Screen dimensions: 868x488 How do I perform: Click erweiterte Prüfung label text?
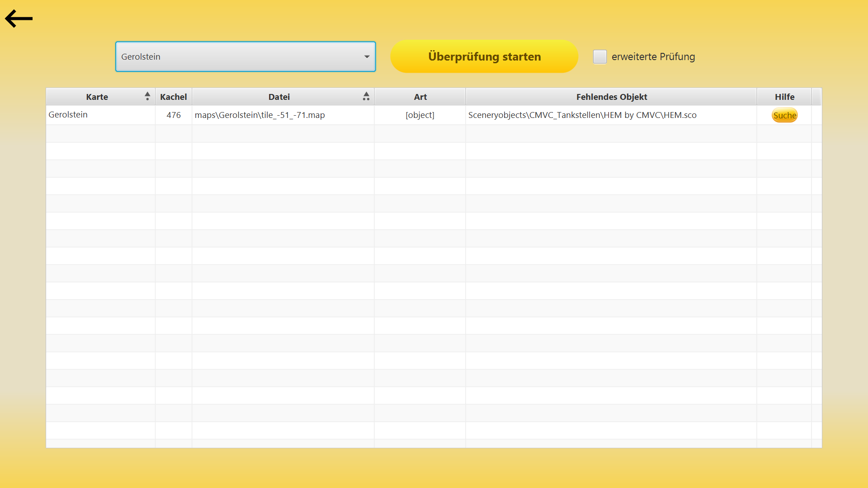[653, 56]
